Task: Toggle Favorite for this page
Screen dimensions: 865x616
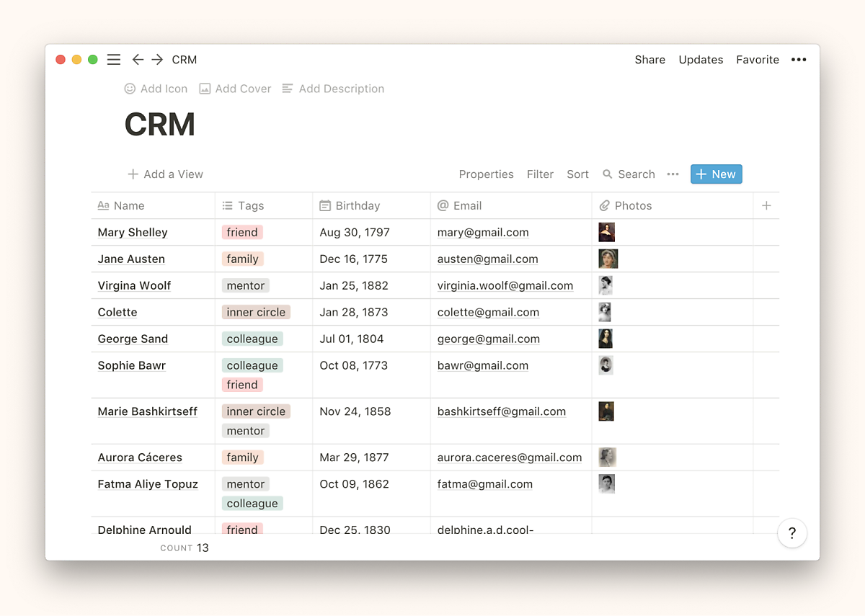Action: [758, 60]
